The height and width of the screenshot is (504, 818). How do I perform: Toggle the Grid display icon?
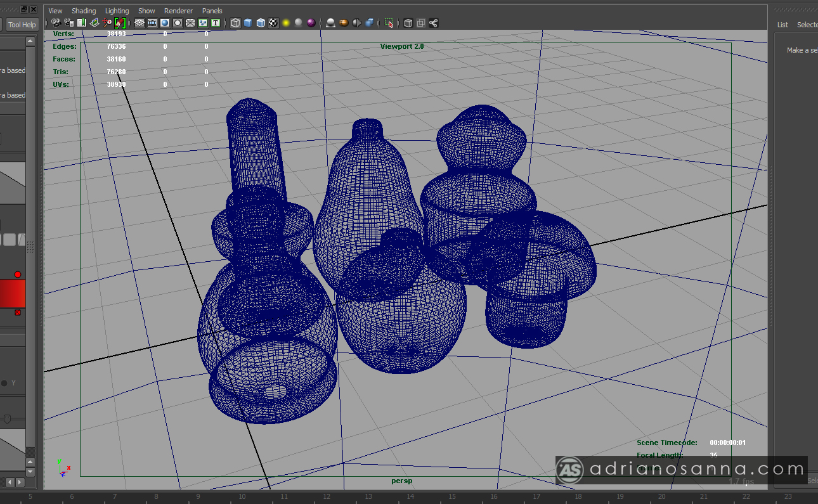pos(139,23)
